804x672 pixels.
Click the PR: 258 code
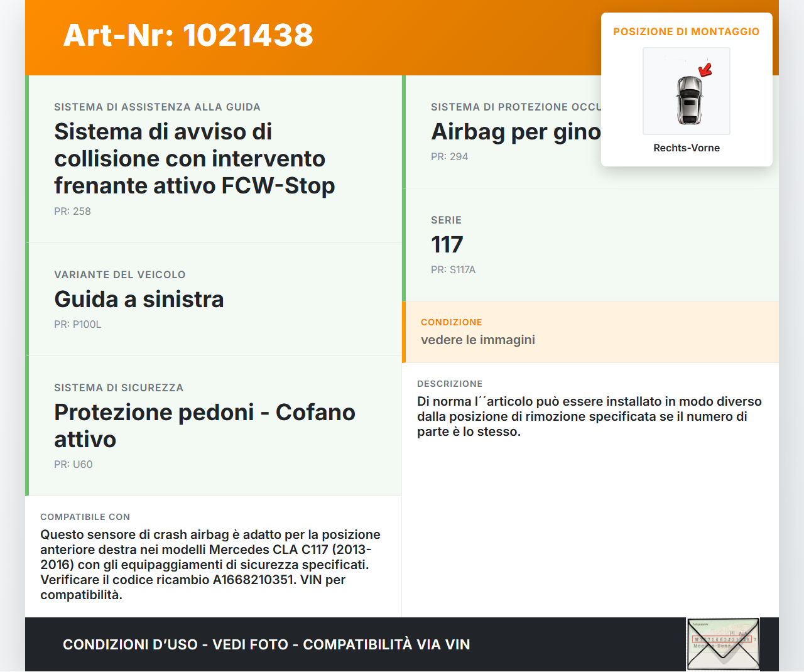tap(72, 212)
